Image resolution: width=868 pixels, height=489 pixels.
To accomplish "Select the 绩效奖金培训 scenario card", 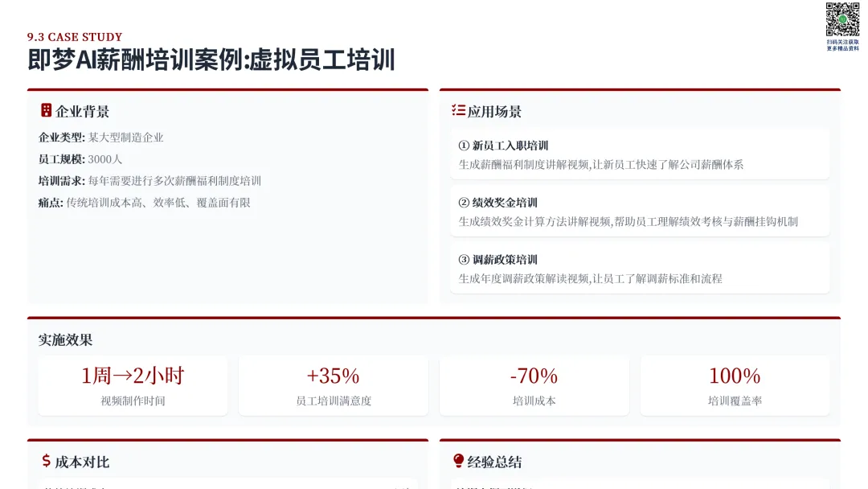I will 639,212.
